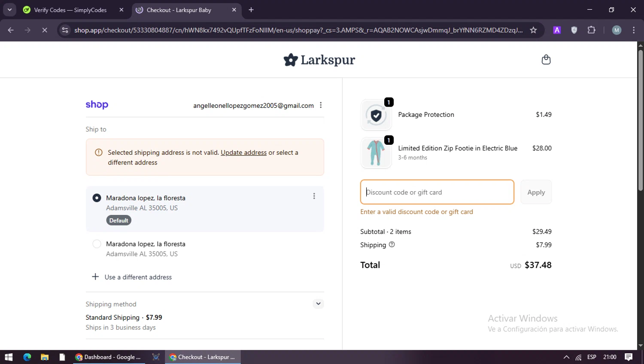Image resolution: width=644 pixels, height=364 pixels.
Task: Stop page loading in browser toolbar
Action: click(44, 30)
